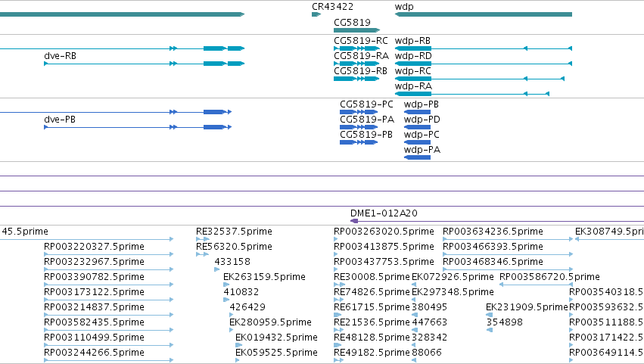Image resolution: width=644 pixels, height=364 pixels.
Task: Select the 354898 feature label
Action: point(504,322)
